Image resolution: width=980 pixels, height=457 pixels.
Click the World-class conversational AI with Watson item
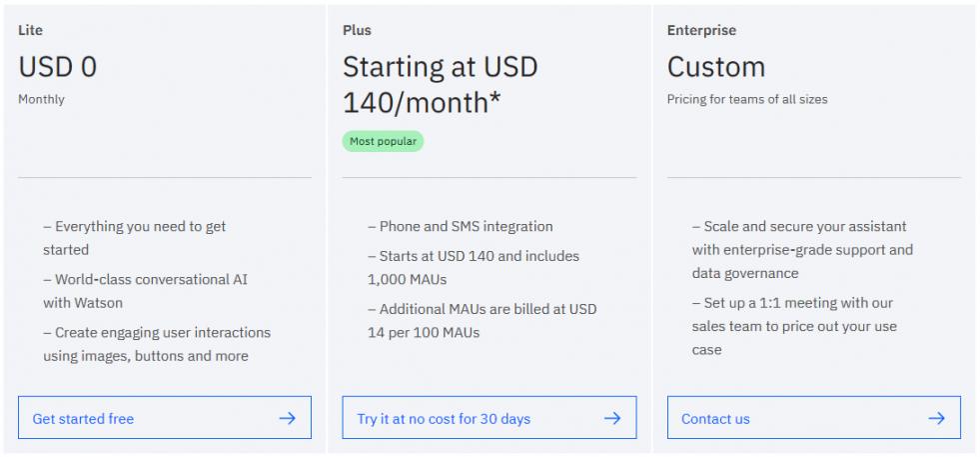point(145,291)
